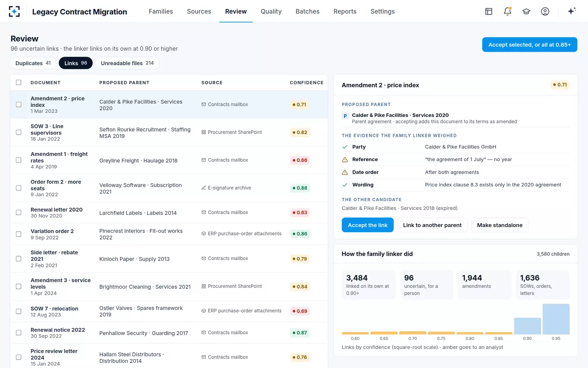This screenshot has width=588, height=368.
Task: Click ERP icon in Variation order 2 row
Action: (204, 234)
